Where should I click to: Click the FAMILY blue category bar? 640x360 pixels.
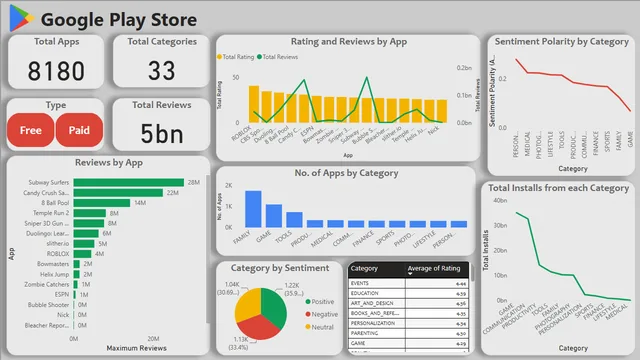(x=253, y=209)
